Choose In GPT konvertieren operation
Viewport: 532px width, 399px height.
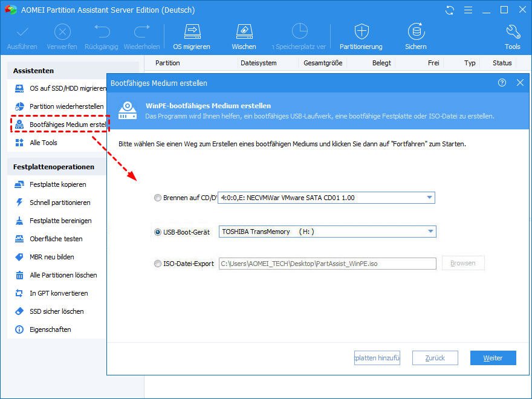(x=51, y=293)
